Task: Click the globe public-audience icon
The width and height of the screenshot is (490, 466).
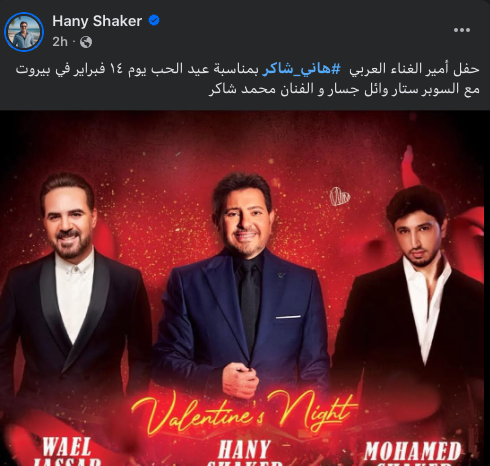Action: click(x=86, y=42)
